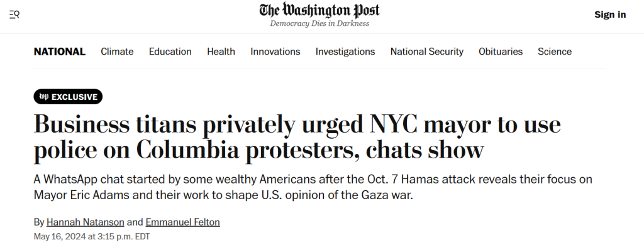The height and width of the screenshot is (245, 644).
Task: Click the article subheading about WhatsApp chat
Action: (x=313, y=187)
